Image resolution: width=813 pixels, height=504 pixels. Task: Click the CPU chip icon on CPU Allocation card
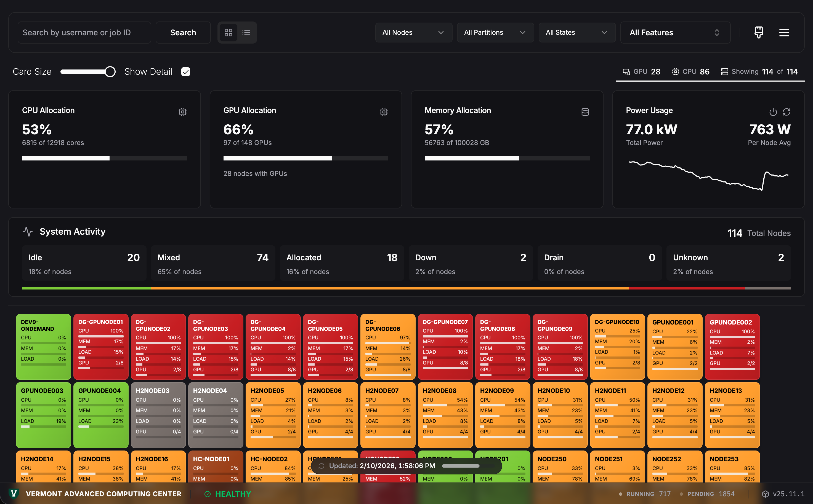[183, 112]
